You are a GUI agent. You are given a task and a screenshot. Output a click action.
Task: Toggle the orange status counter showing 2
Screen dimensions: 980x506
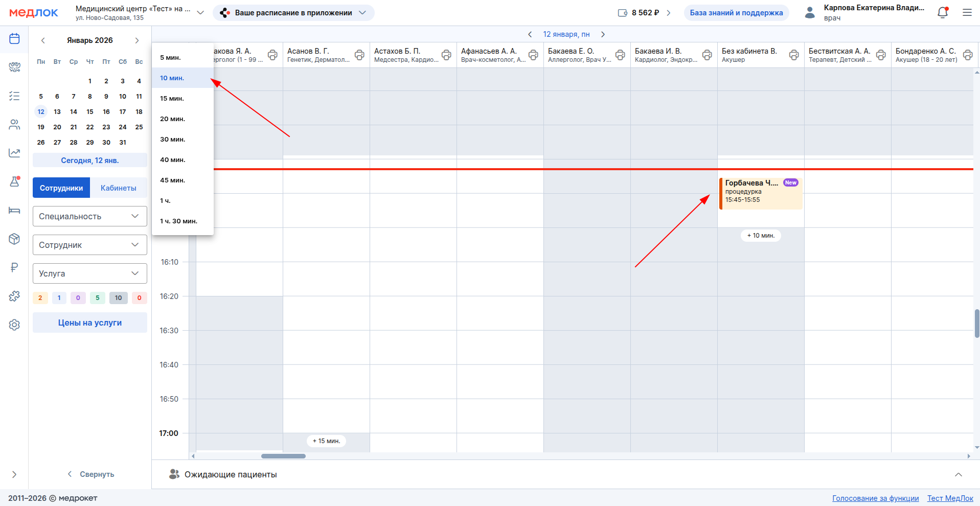coord(40,298)
